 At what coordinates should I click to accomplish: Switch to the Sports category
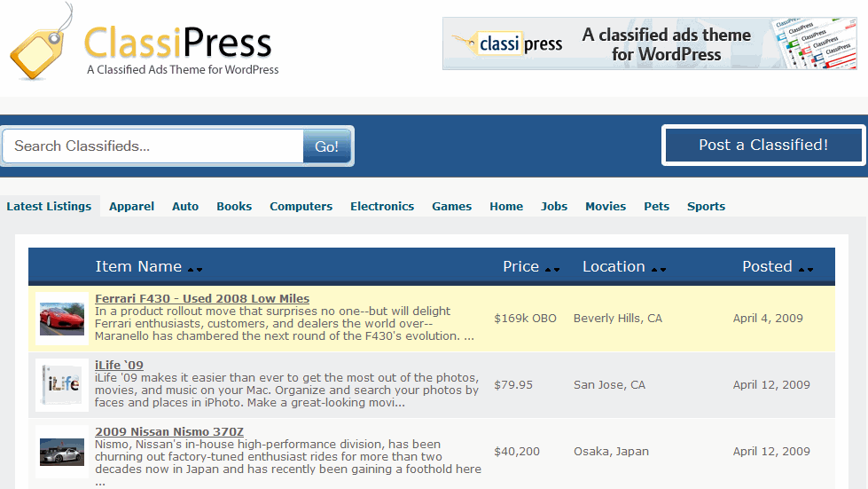tap(706, 206)
